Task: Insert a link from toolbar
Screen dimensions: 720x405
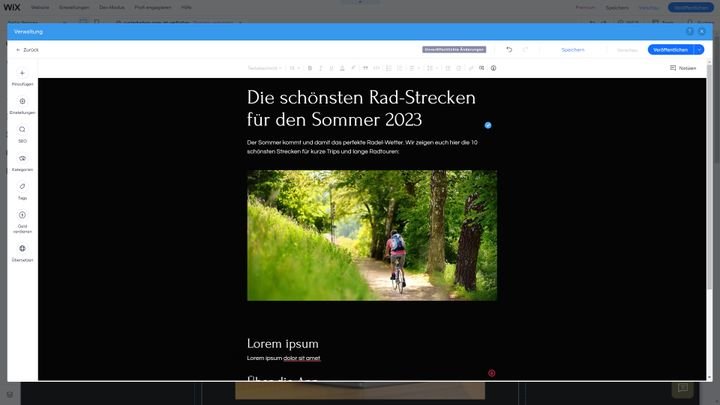Action: (x=471, y=68)
